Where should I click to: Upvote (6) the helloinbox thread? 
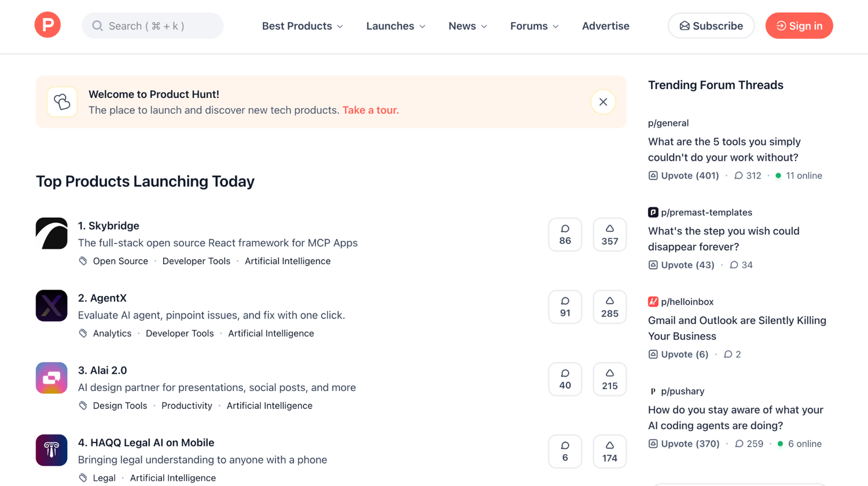coord(678,355)
